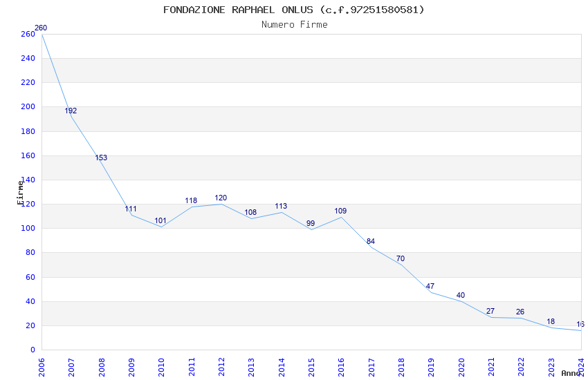Viewport: 588px width, 380px height.
Task: Select the data label 260 for 2006
Action: coord(41,28)
